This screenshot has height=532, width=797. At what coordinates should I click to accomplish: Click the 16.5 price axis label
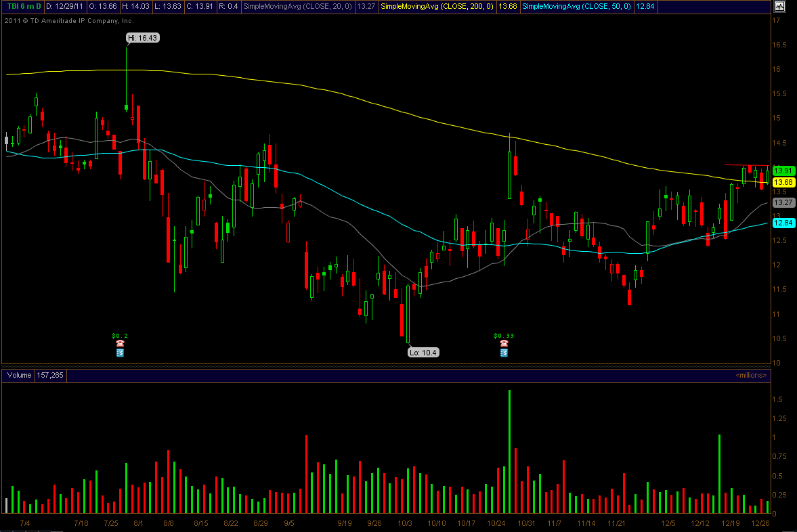(779, 45)
